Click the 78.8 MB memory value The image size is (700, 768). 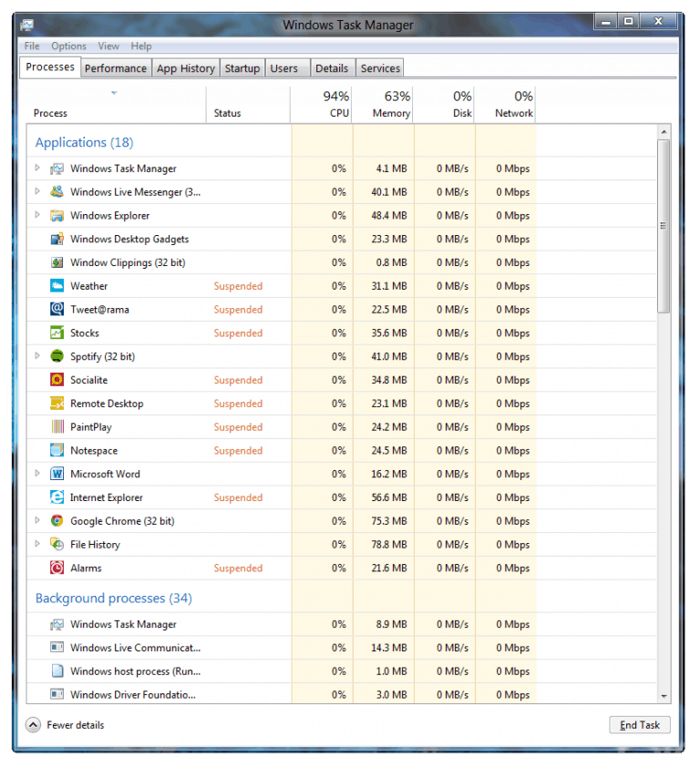click(x=389, y=545)
